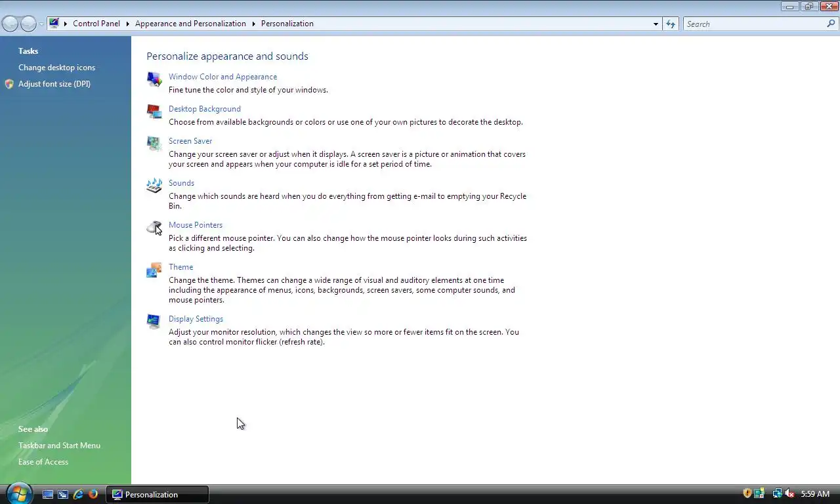Click the Back navigation arrow button

[x=10, y=24]
